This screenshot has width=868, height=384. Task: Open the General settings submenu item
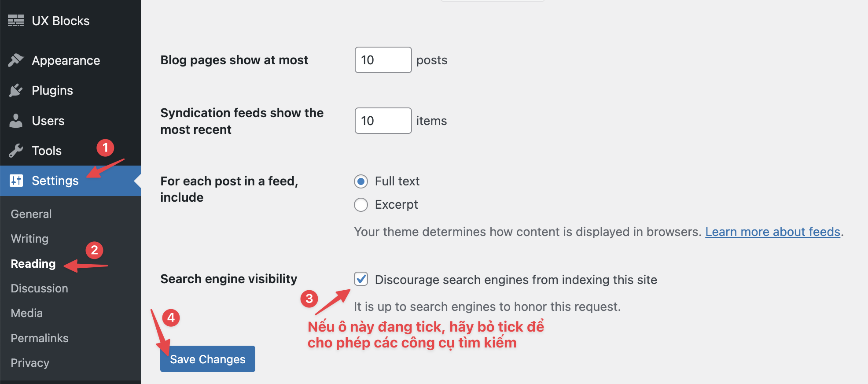30,214
